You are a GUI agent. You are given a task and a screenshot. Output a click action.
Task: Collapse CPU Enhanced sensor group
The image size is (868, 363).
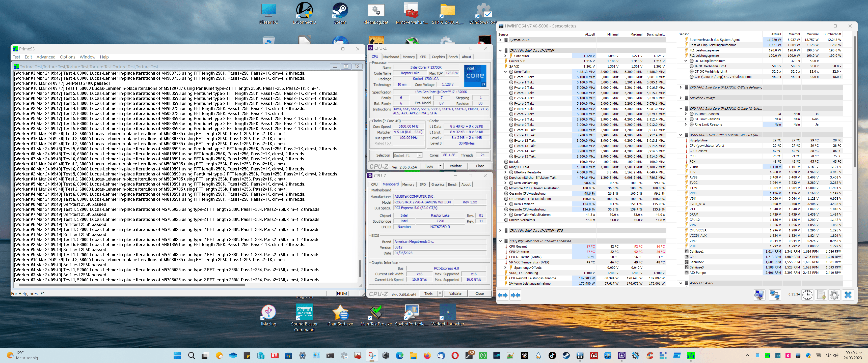pyautogui.click(x=500, y=241)
